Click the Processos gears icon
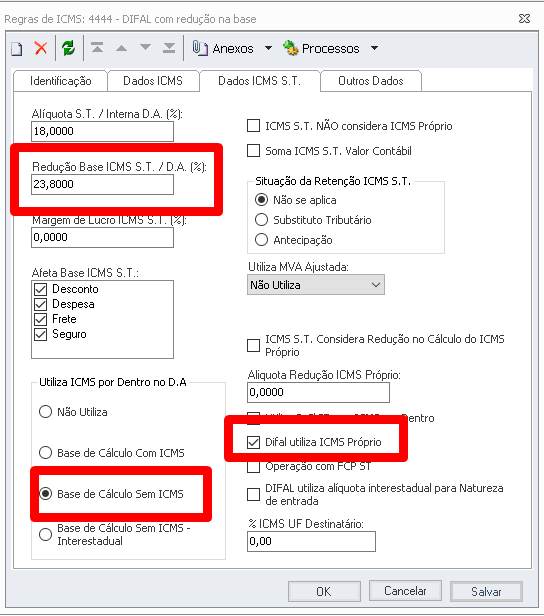Image resolution: width=544 pixels, height=616 pixels. 291,48
